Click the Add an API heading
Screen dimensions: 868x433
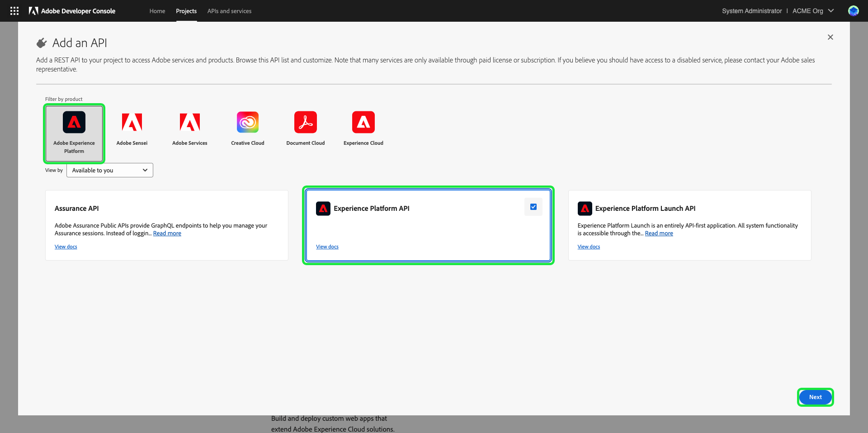(x=80, y=43)
